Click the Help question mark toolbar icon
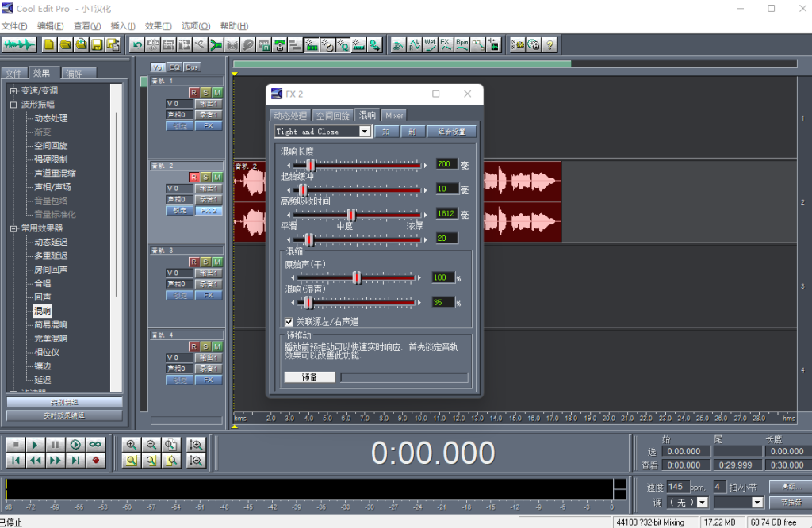This screenshot has width=812, height=528. [550, 44]
